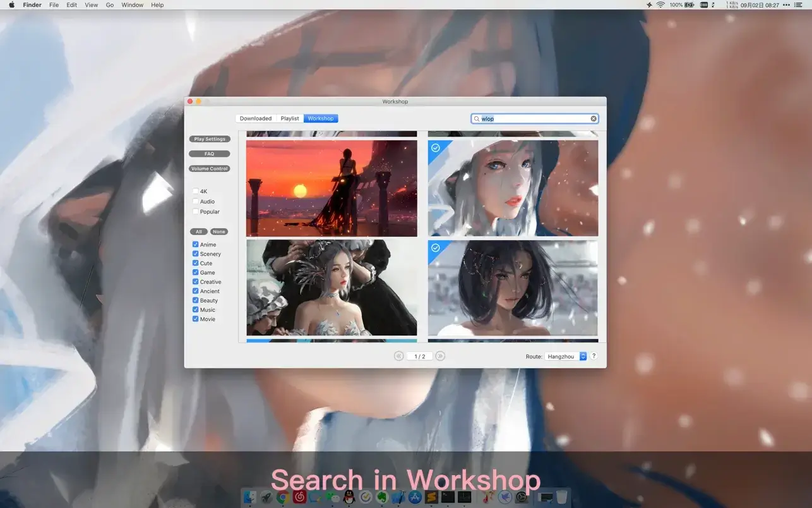
Task: Open Notification Center list icon
Action: (798, 4)
